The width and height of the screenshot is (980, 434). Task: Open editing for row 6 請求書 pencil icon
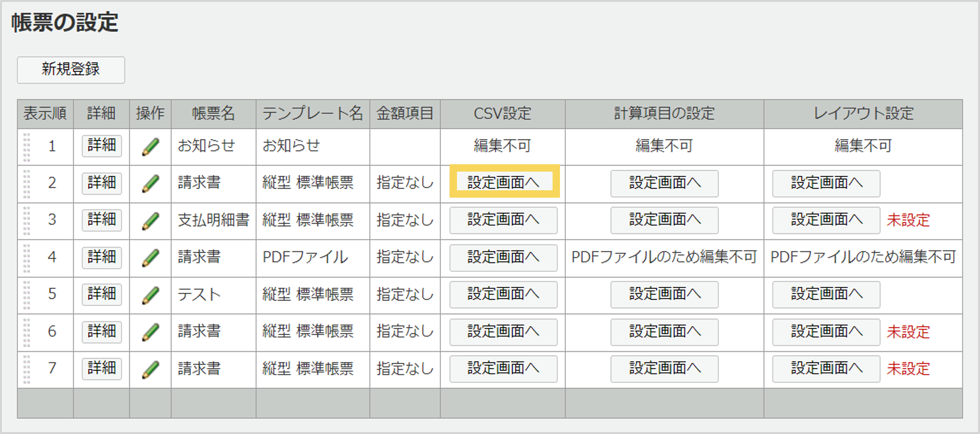click(x=150, y=332)
